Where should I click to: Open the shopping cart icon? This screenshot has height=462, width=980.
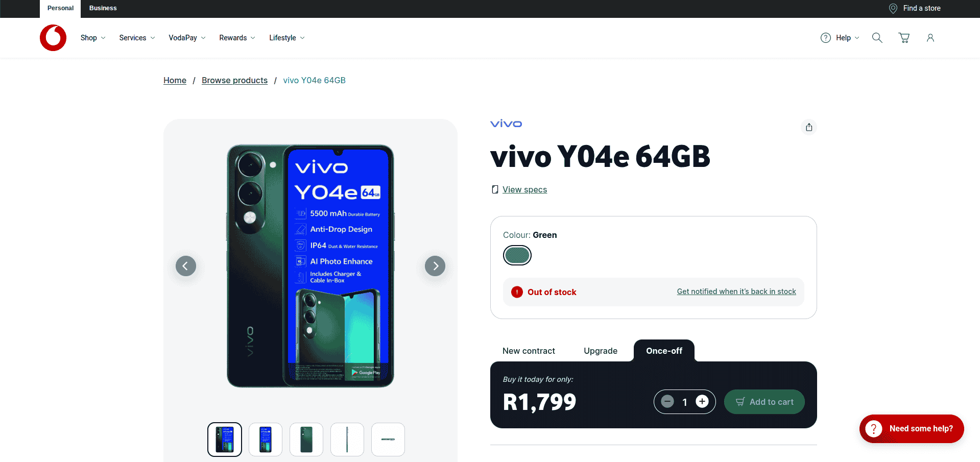click(904, 38)
